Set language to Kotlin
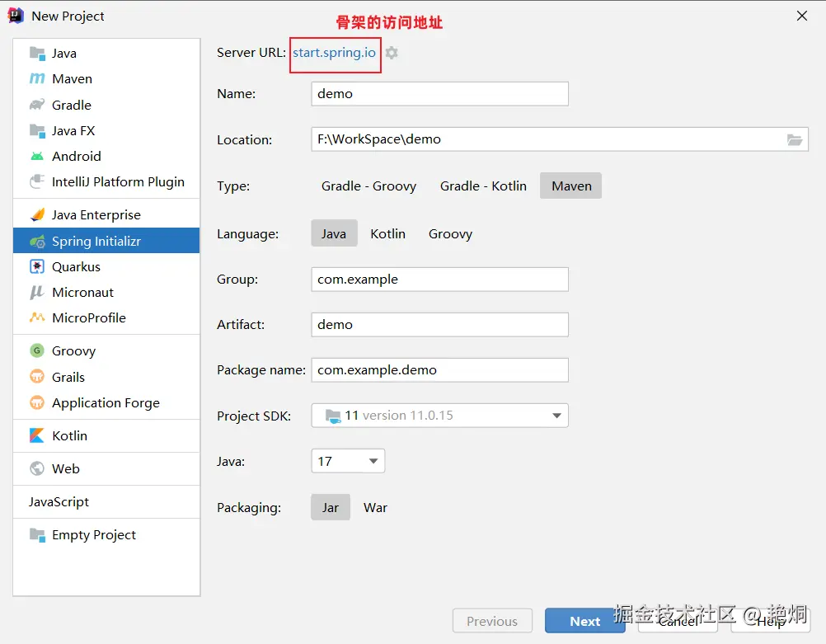 coord(387,233)
